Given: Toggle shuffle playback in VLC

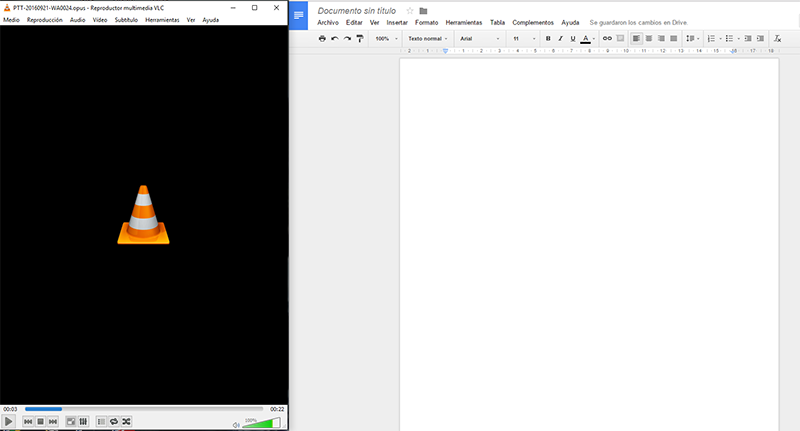Looking at the screenshot, I should pyautogui.click(x=127, y=423).
